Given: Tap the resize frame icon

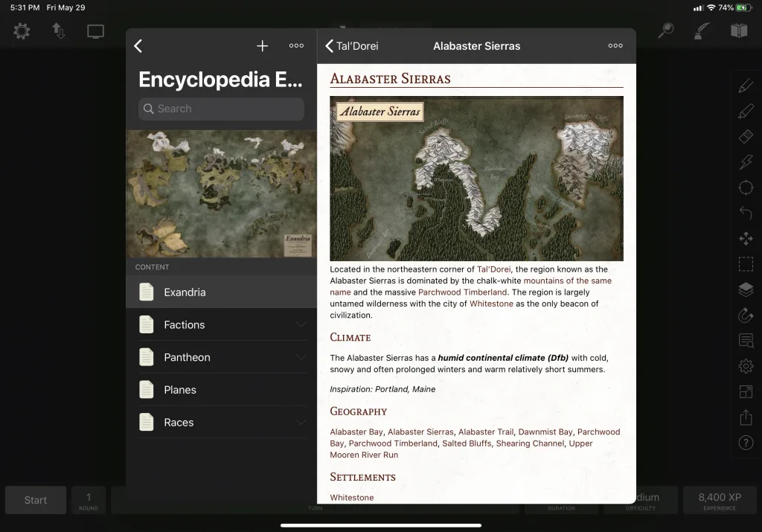Looking at the screenshot, I should (746, 391).
